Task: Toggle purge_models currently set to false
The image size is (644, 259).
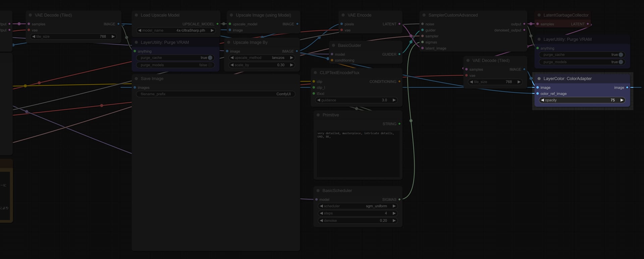Action: coord(175,65)
